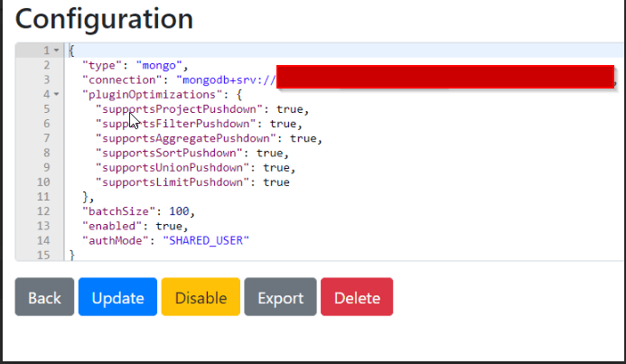Delete this storage configuration

click(x=357, y=297)
